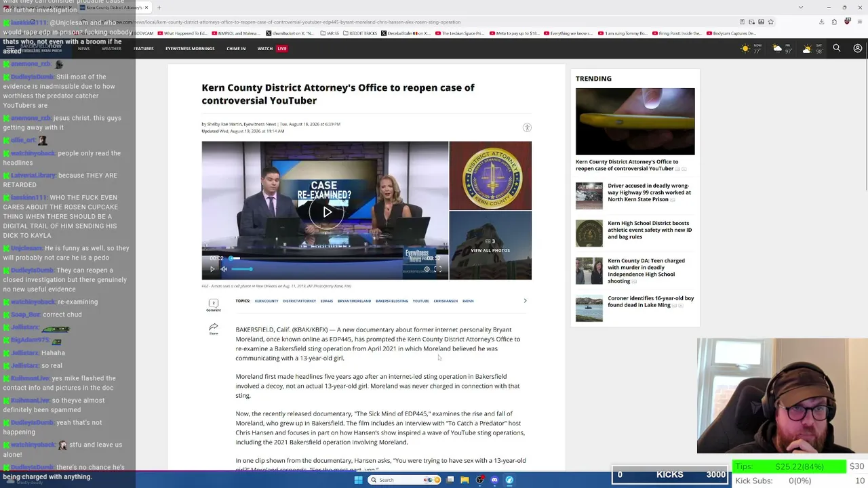The height and width of the screenshot is (488, 868).
Task: Adjust the video volume slider
Action: point(242,269)
